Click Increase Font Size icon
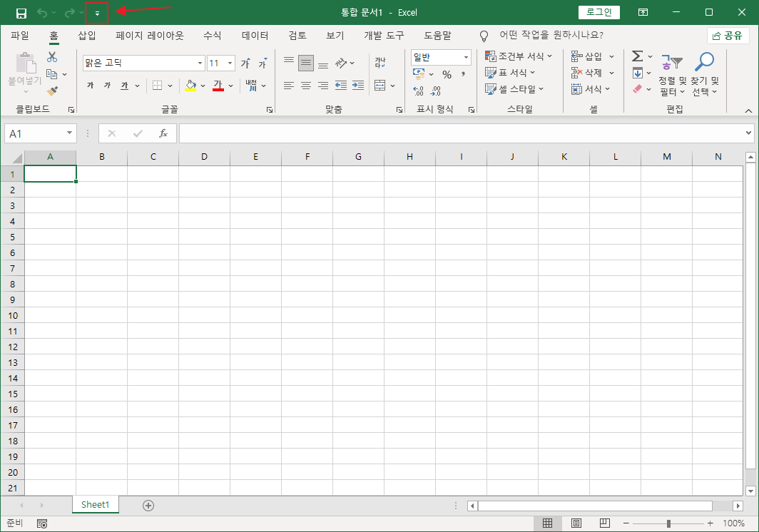759x532 pixels. point(245,63)
